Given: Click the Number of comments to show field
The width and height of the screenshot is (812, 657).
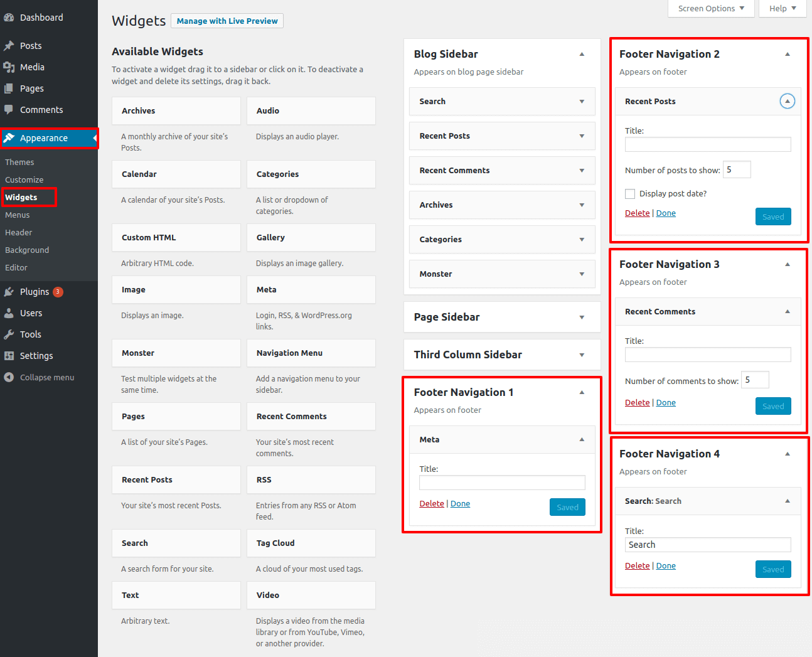Looking at the screenshot, I should pos(755,380).
